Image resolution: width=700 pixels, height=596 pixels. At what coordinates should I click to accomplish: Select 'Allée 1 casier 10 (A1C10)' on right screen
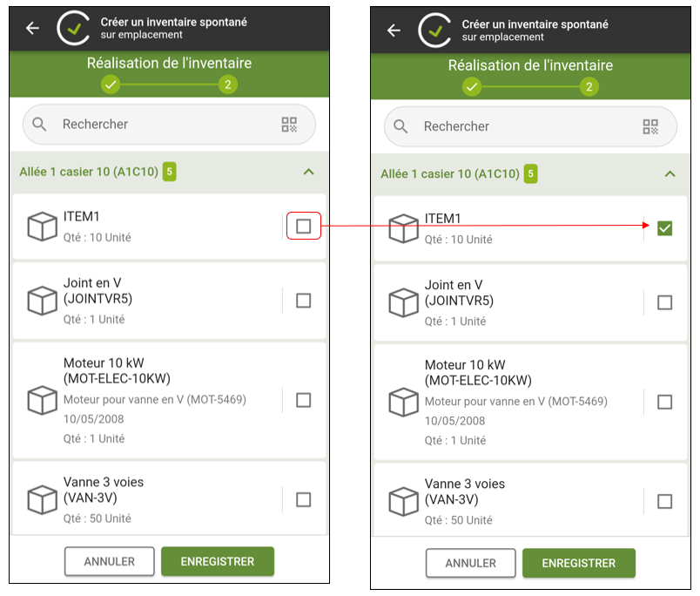click(x=450, y=173)
